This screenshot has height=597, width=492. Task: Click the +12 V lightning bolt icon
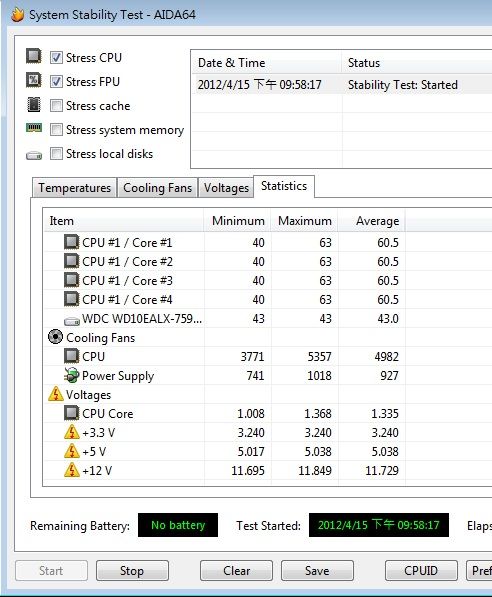pyautogui.click(x=72, y=470)
